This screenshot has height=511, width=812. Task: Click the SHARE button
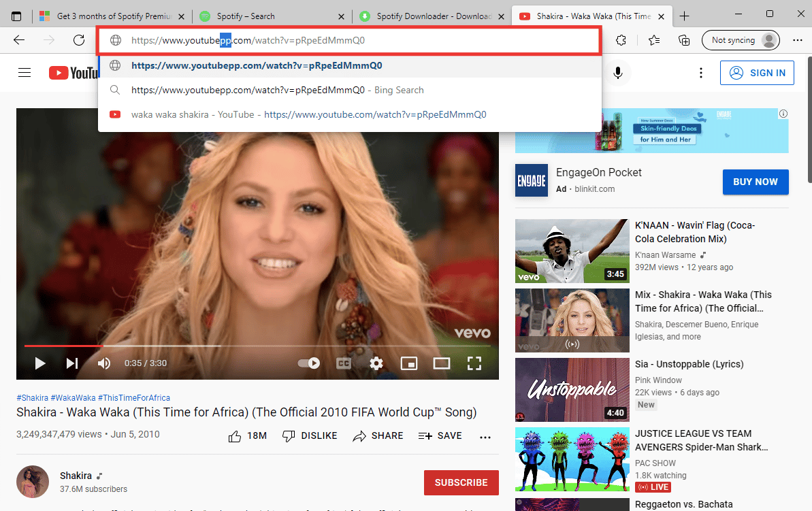click(378, 436)
